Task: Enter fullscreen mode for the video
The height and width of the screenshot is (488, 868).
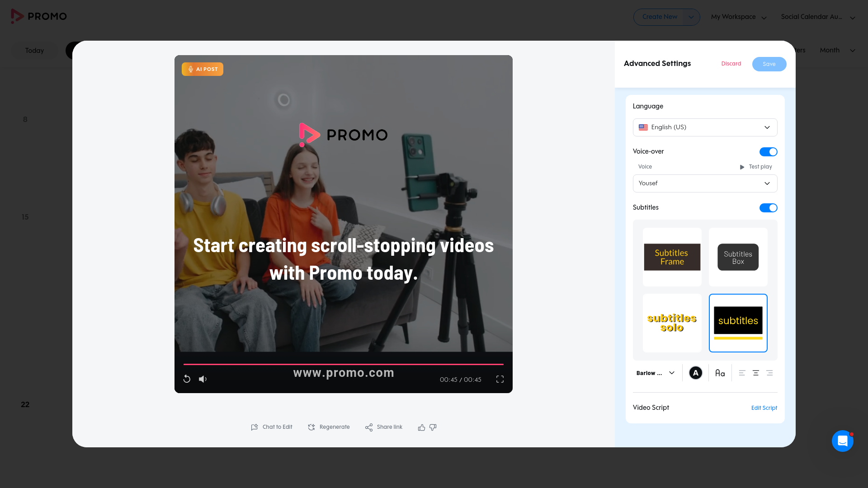Action: coord(500,379)
